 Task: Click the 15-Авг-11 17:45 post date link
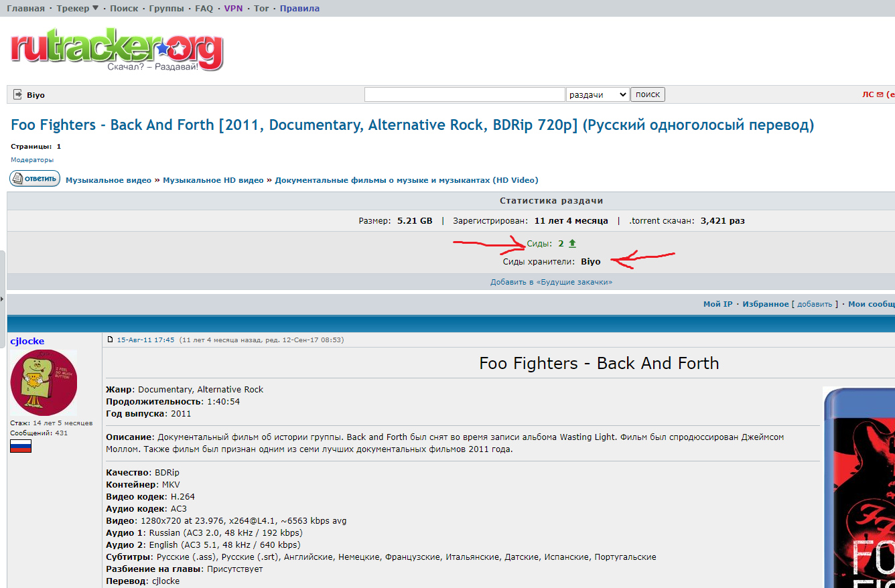(145, 340)
